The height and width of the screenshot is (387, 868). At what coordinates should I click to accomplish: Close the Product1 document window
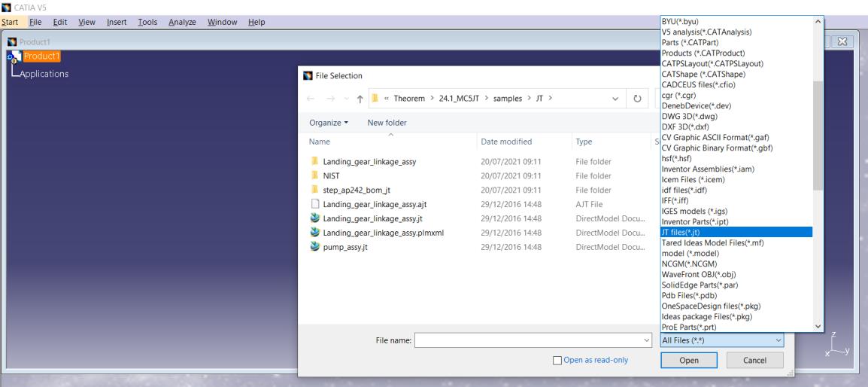click(842, 41)
